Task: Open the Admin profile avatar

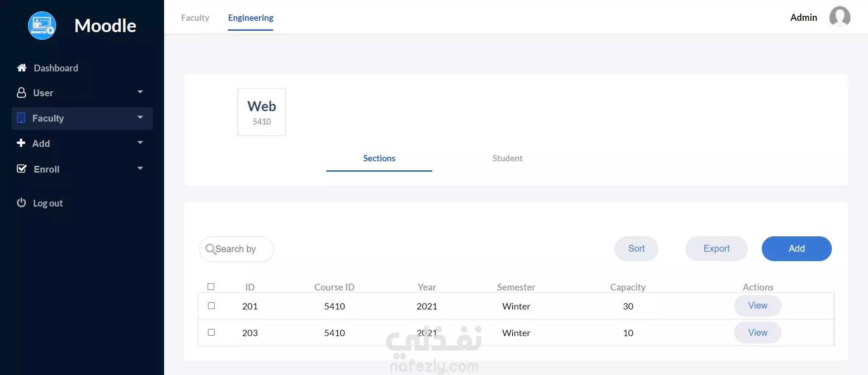Action: [x=840, y=17]
